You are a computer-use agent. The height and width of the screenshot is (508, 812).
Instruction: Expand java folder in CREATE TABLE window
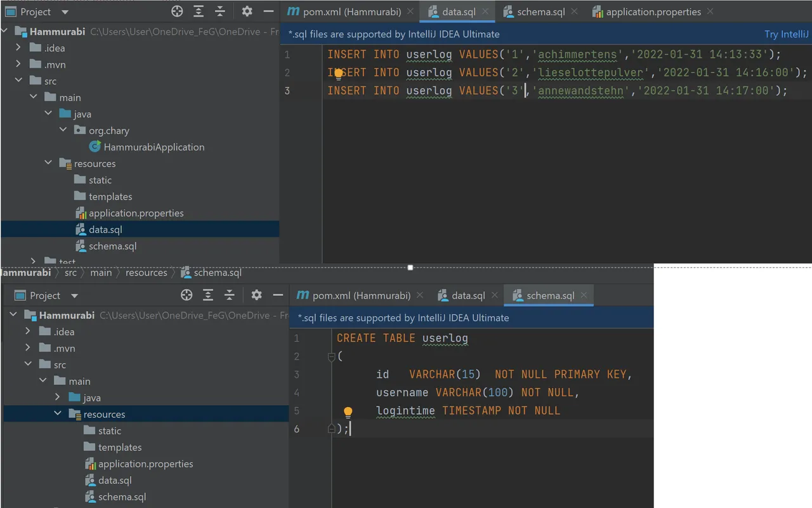point(57,398)
